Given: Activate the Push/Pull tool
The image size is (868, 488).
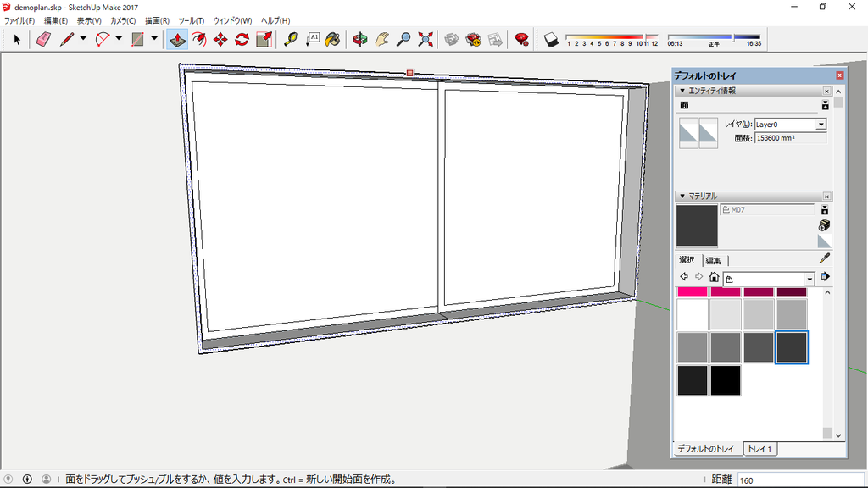Looking at the screenshot, I should 177,39.
